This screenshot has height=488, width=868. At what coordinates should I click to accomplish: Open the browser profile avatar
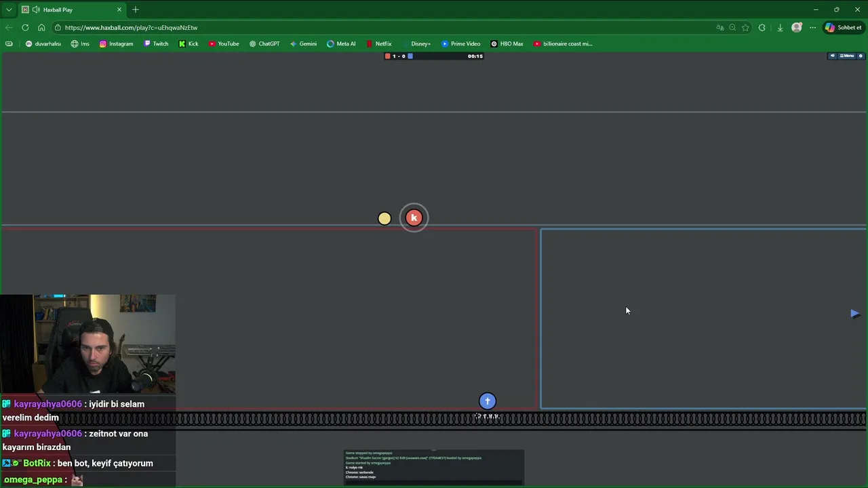click(x=797, y=28)
